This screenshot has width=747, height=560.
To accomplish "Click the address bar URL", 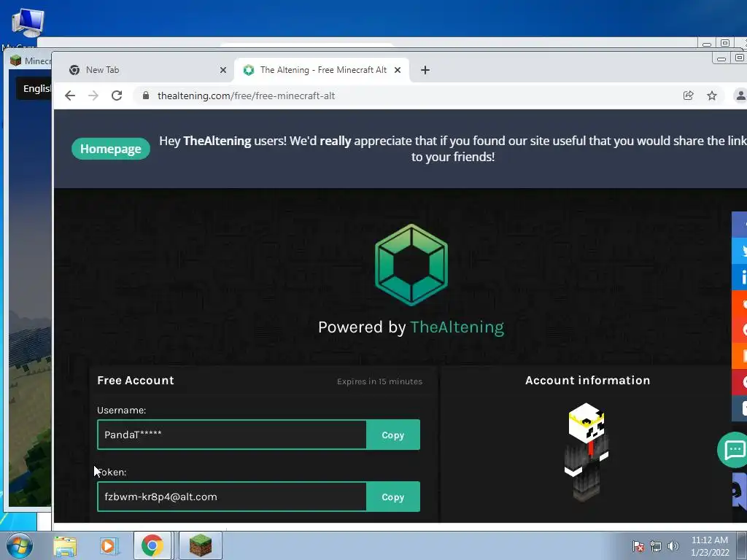I will click(x=247, y=96).
